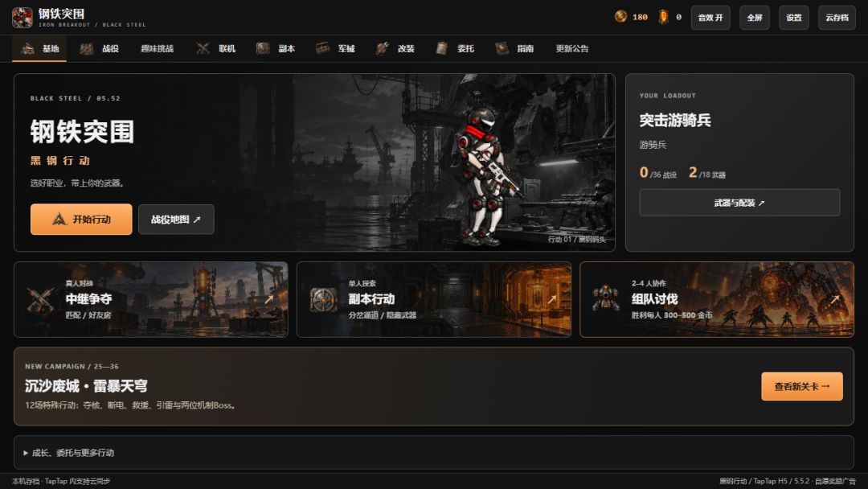Click the 开始行动 button
The height and width of the screenshot is (489, 868).
tap(81, 220)
